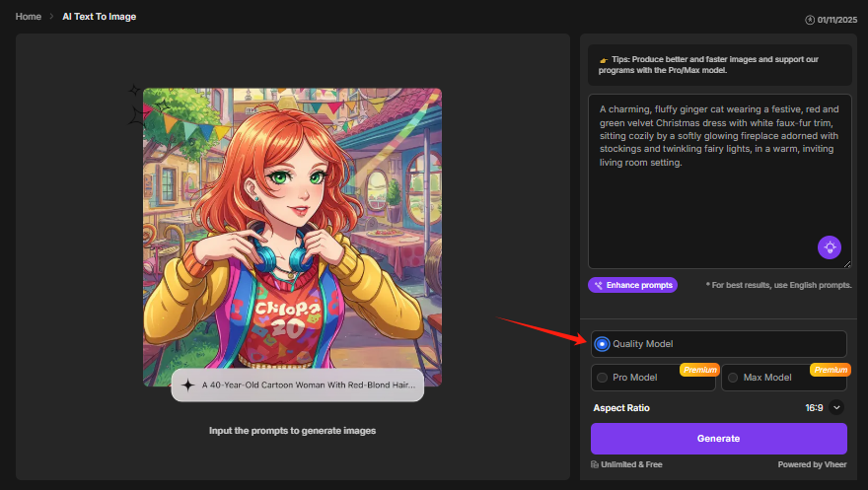Pick the Max Model radio option
Viewport: 868px width, 490px height.
click(733, 378)
